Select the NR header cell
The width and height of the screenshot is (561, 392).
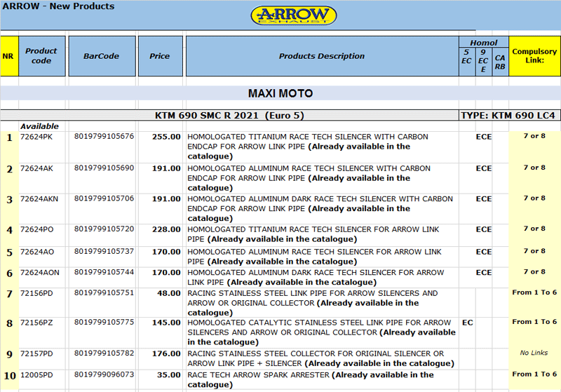tap(9, 56)
